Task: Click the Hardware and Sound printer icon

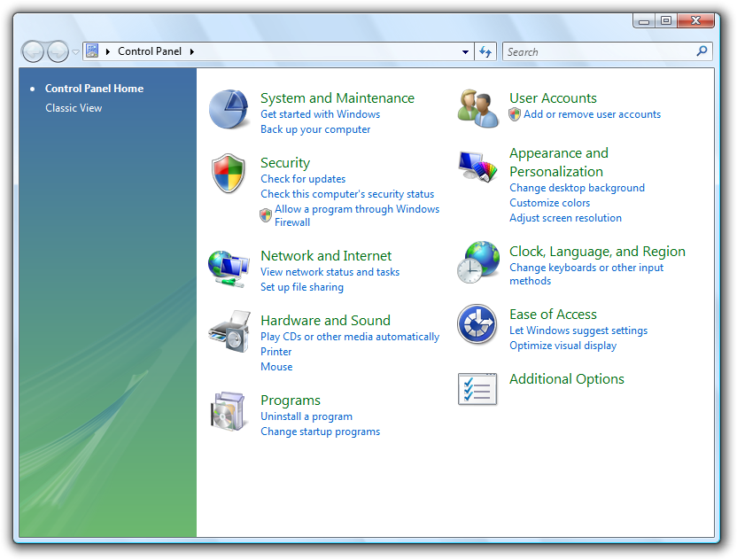Action: (229, 331)
